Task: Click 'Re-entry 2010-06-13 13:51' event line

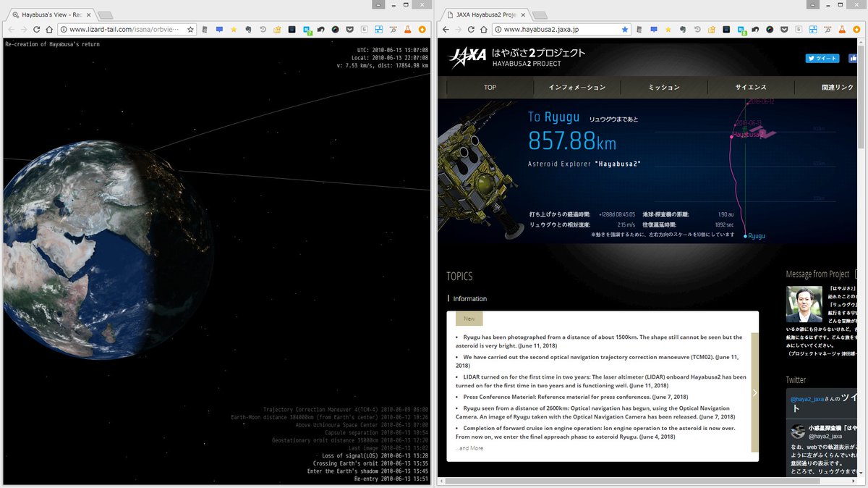Action: point(391,479)
